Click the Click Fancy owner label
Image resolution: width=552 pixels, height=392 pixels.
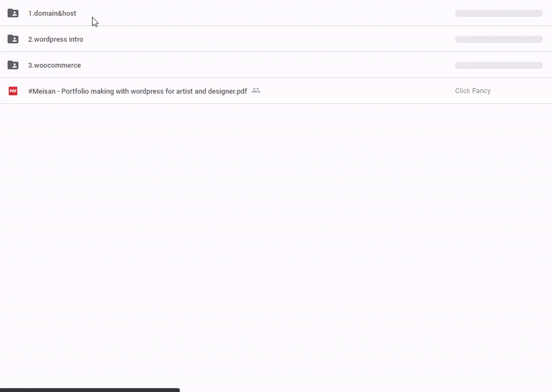click(x=473, y=91)
